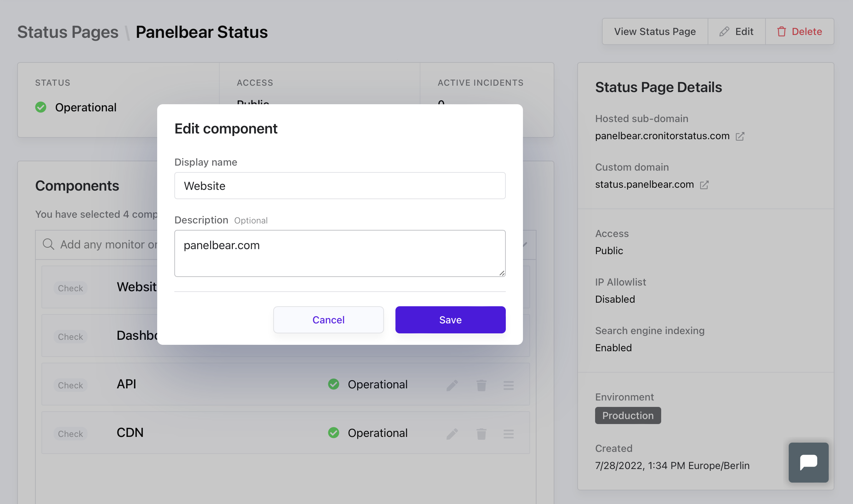Click the search magnifier in component search
This screenshot has width=853, height=504.
pos(49,245)
